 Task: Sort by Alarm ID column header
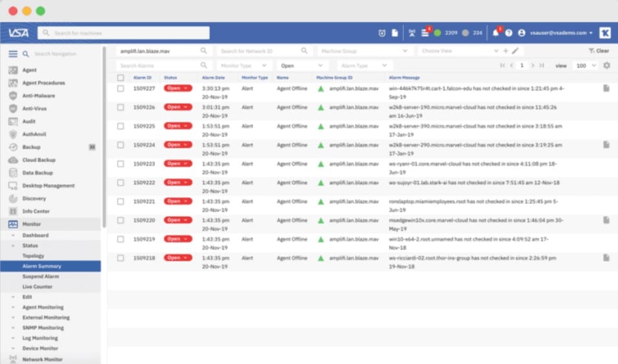142,78
